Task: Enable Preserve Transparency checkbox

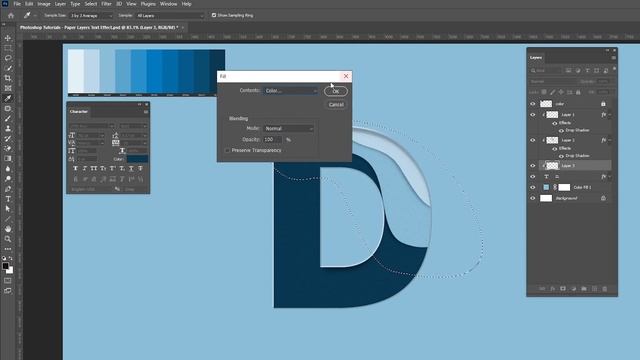Action: 227,150
